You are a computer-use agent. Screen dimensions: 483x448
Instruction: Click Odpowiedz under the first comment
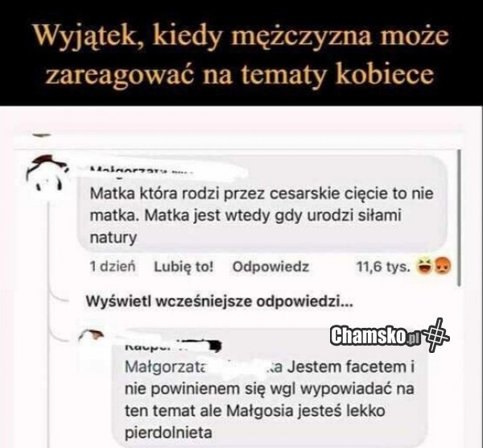coord(270,267)
